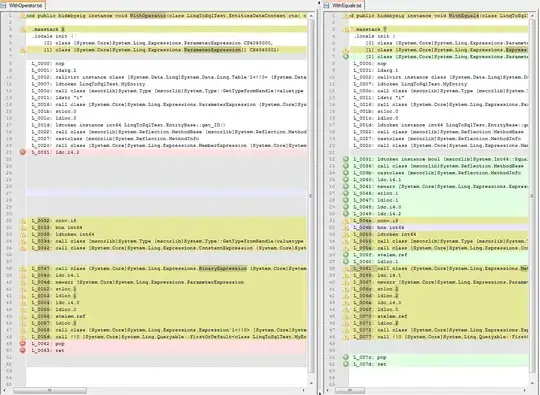Click left pane horizontal scrollbar right arrow
Screen dimensions: 540x395
pyautogui.click(x=303, y=390)
